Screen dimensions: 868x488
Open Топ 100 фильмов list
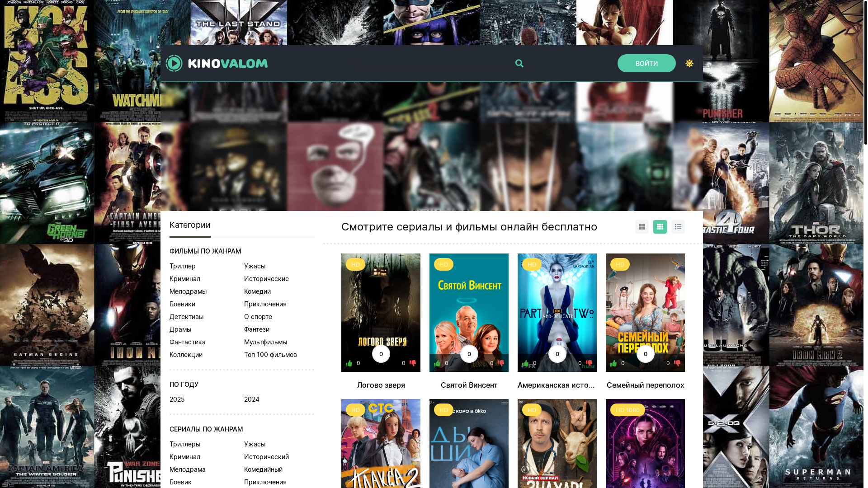270,355
